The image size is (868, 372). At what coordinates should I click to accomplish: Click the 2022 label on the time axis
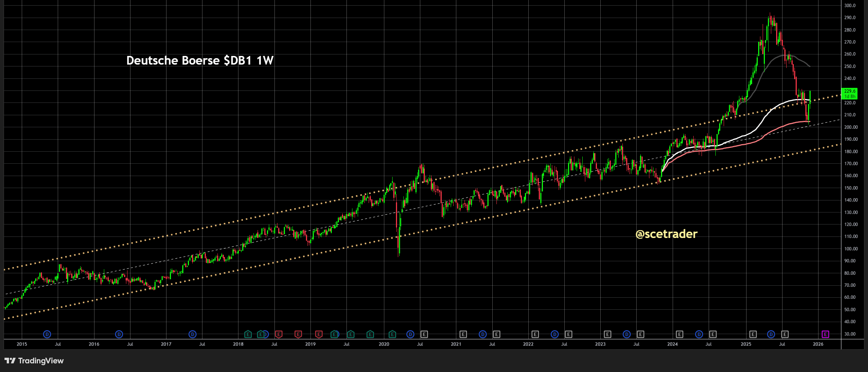click(x=528, y=344)
